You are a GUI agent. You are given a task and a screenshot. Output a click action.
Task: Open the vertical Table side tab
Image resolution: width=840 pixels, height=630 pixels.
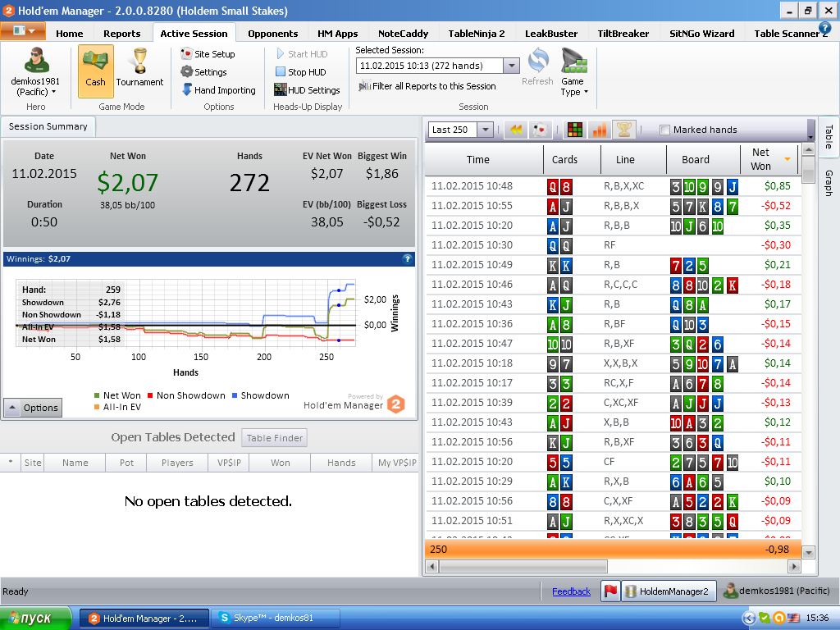coord(829,137)
